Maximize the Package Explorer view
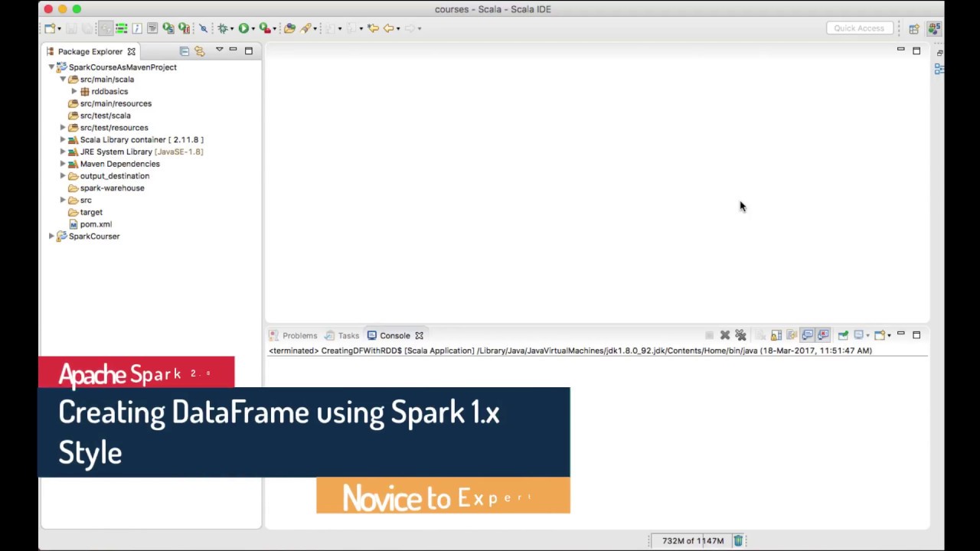The image size is (980, 551). click(x=249, y=51)
